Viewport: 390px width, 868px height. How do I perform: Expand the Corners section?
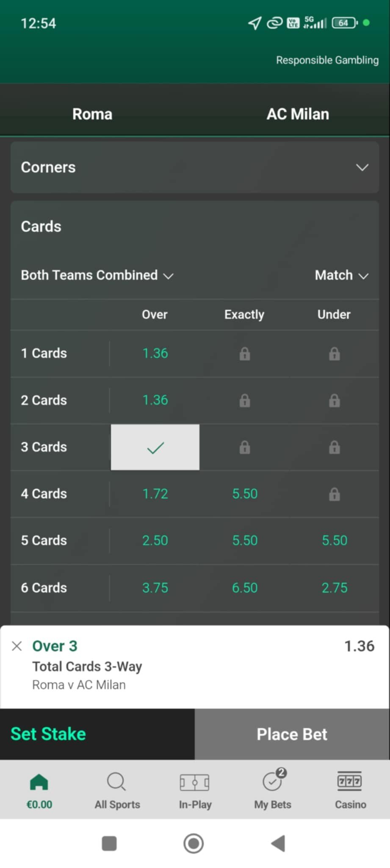(362, 167)
